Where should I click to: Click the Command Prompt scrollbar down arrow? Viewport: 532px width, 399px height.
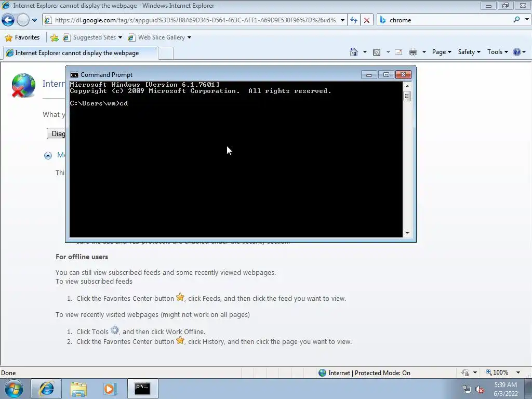[x=407, y=233]
